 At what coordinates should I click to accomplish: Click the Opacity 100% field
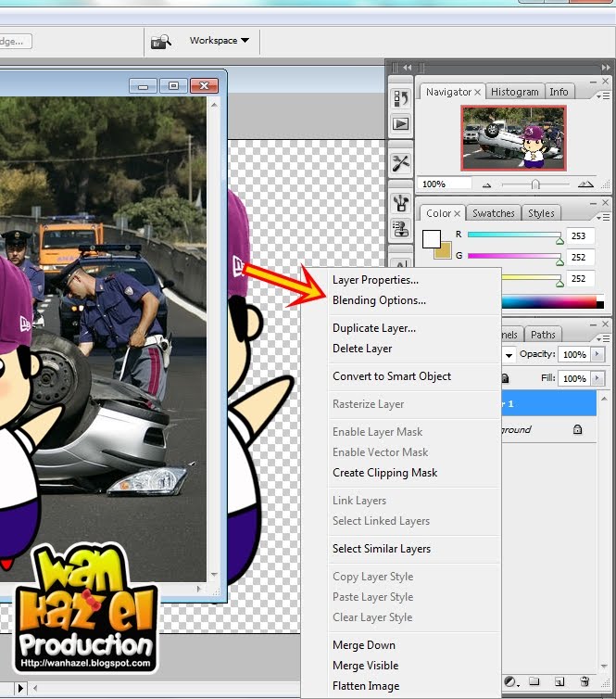pyautogui.click(x=574, y=355)
